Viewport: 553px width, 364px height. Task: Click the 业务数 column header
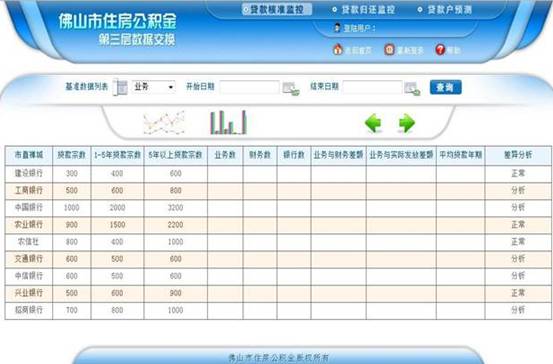click(x=225, y=155)
